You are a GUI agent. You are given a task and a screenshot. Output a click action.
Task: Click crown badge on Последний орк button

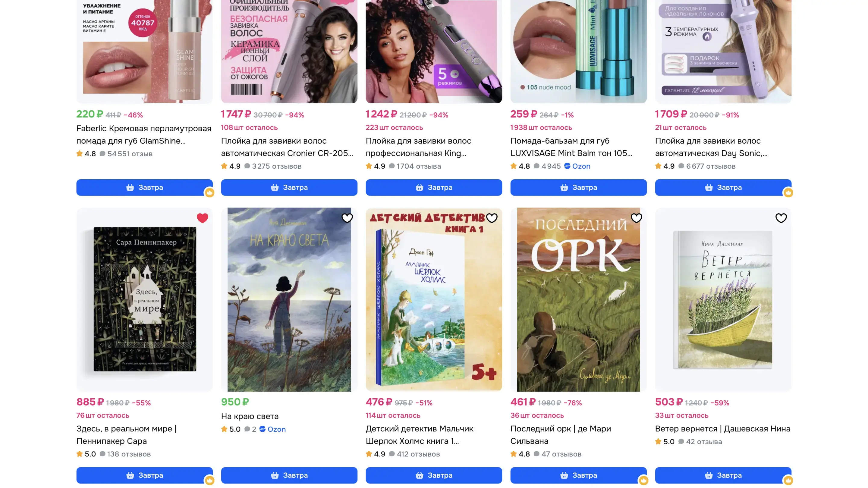point(643,480)
